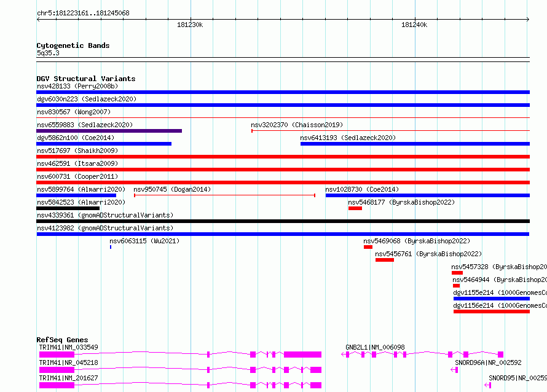Click the TRIM41|NM_033549 gene label
The width and height of the screenshot is (547, 392).
(68, 347)
